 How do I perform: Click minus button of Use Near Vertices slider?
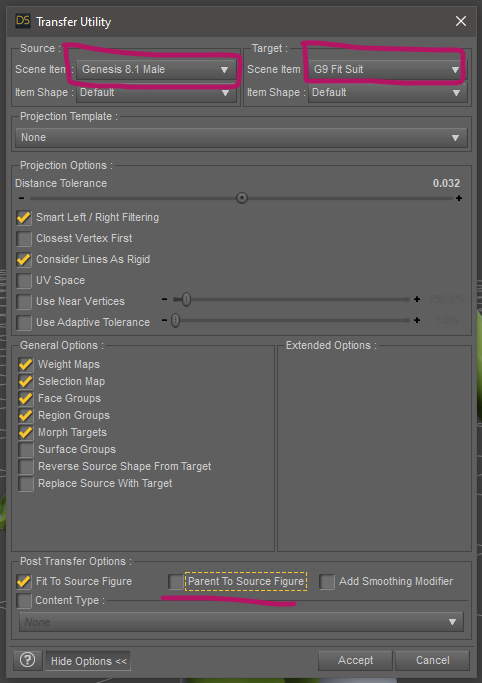164,299
